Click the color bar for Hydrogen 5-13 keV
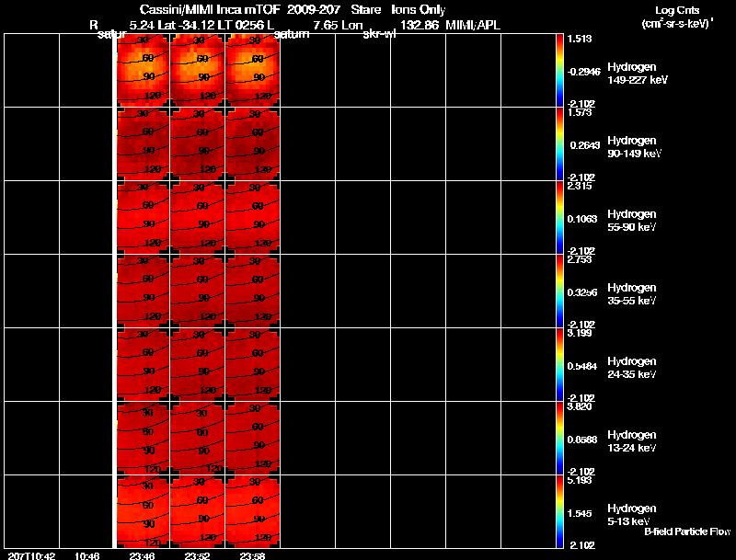The width and height of the screenshot is (736, 560). 559,511
